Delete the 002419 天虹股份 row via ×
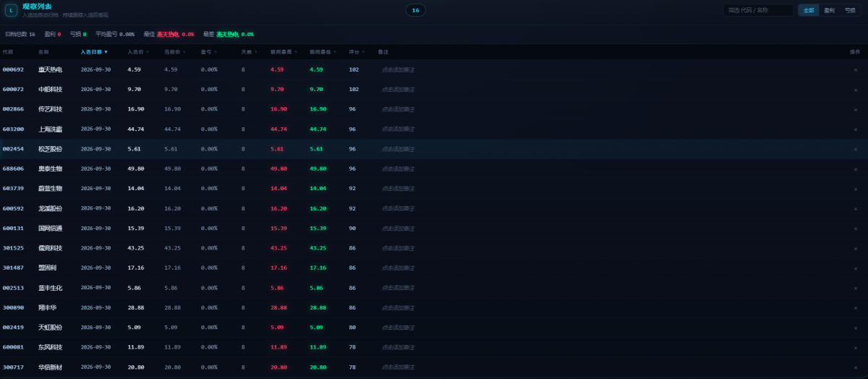The image size is (868, 379). tap(856, 328)
